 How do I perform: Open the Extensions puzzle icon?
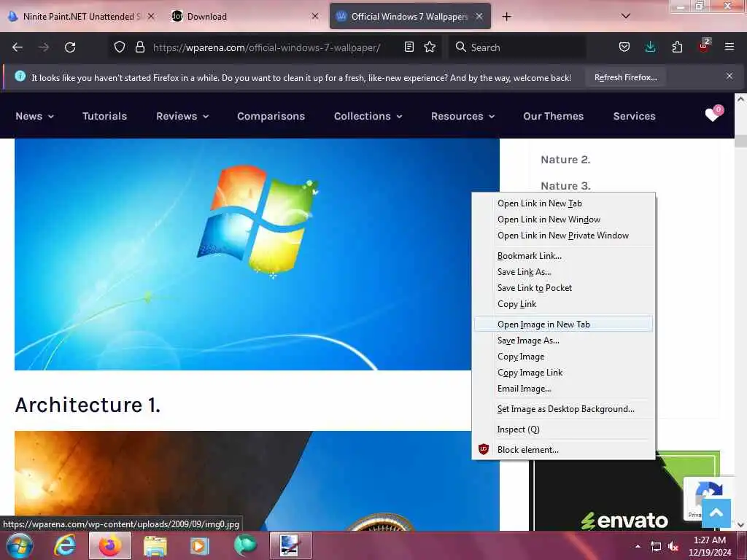677,47
